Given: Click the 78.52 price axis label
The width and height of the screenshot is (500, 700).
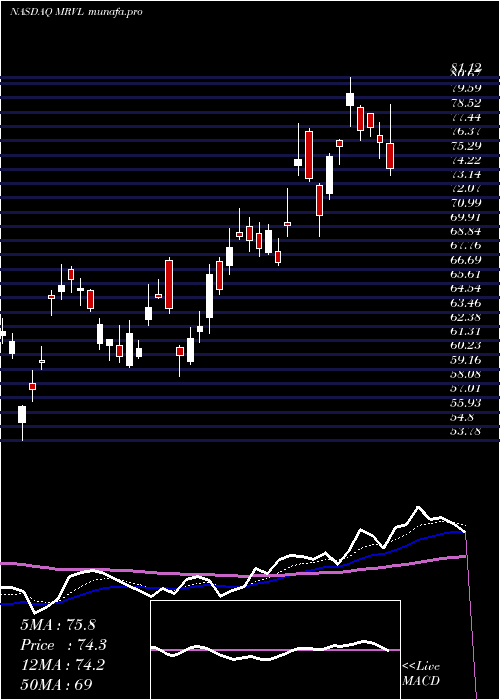Looking at the screenshot, I should 466,103.
